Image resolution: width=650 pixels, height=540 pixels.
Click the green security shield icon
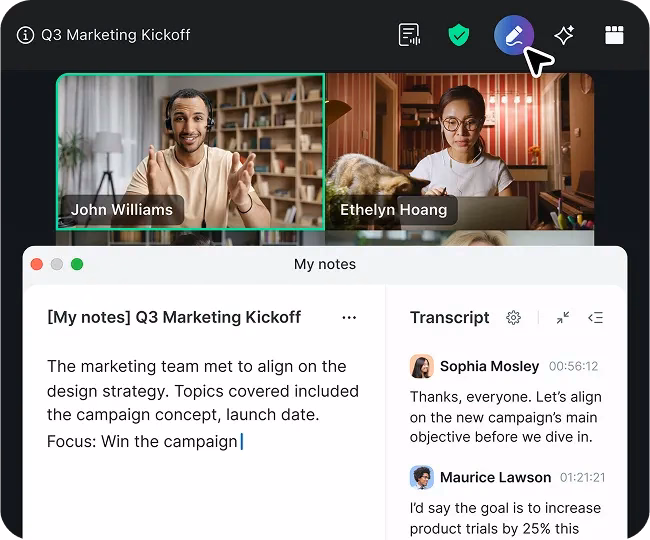point(459,35)
